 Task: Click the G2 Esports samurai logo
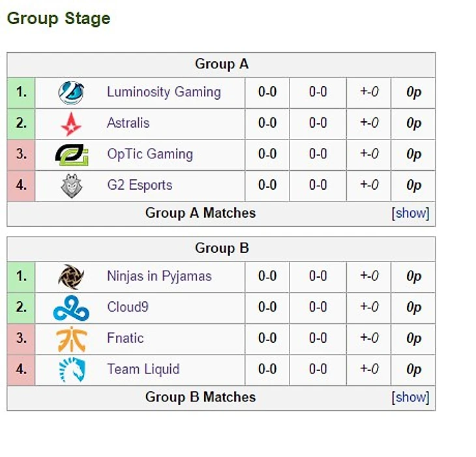point(72,186)
